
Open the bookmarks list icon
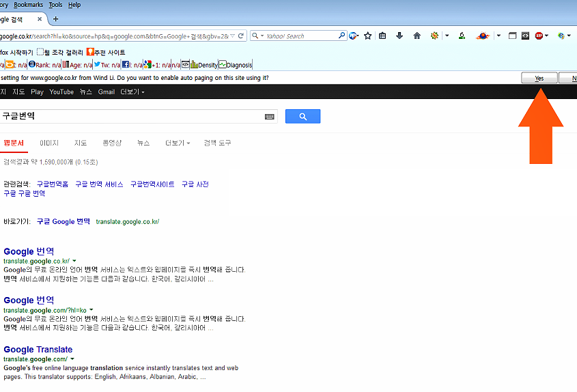click(382, 36)
